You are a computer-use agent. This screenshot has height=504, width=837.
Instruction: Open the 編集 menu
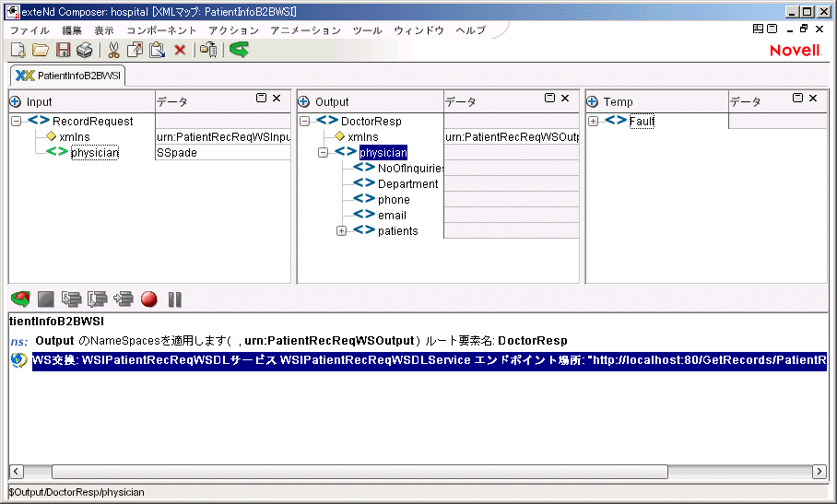[72, 30]
